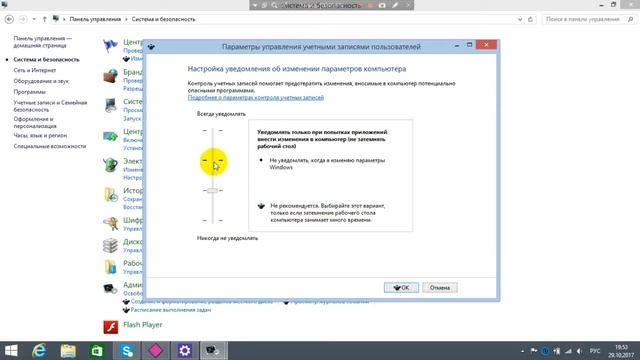Open the recorder toolbar dropdown arrow
Viewport: 640px width, 360px height.
click(x=255, y=5)
